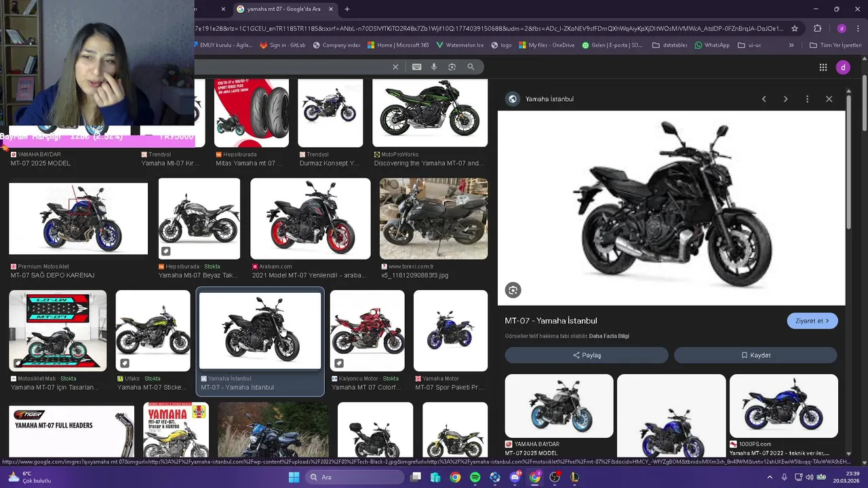Open Ufaks MT-07 Sticker image result
Viewport: 868px width, 488px height.
coord(153,331)
